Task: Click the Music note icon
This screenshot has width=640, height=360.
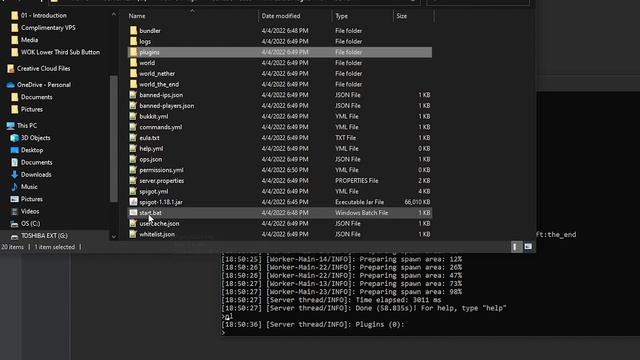Action: click(15, 187)
